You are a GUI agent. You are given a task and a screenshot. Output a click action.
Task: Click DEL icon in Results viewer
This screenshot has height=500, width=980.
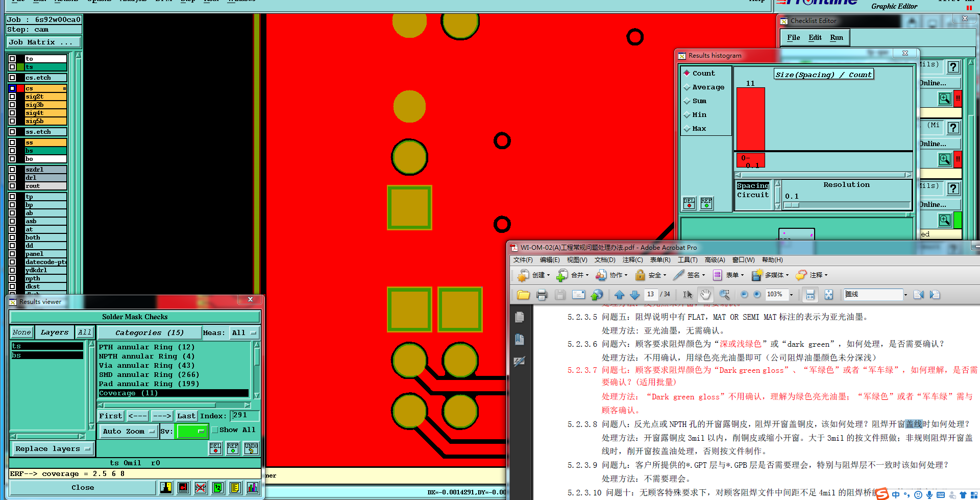click(x=215, y=448)
